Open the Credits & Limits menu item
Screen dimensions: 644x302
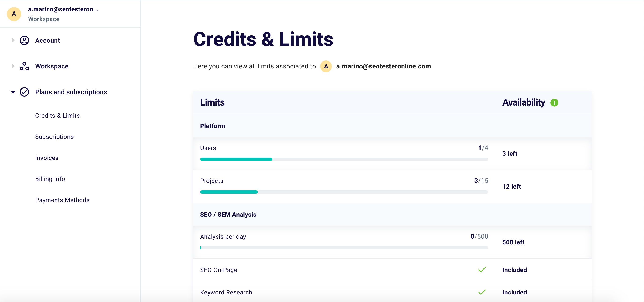click(57, 116)
